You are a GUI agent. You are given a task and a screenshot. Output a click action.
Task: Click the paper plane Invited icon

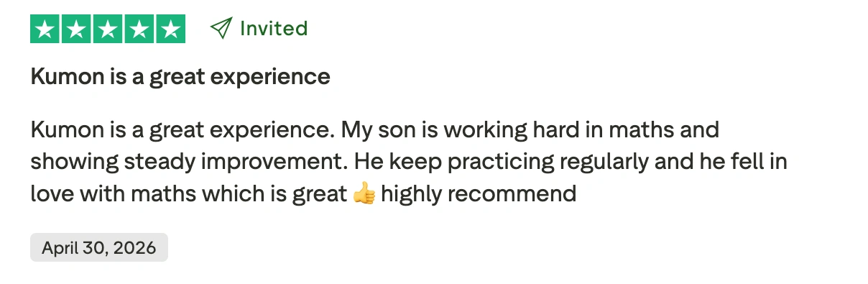coord(221,29)
